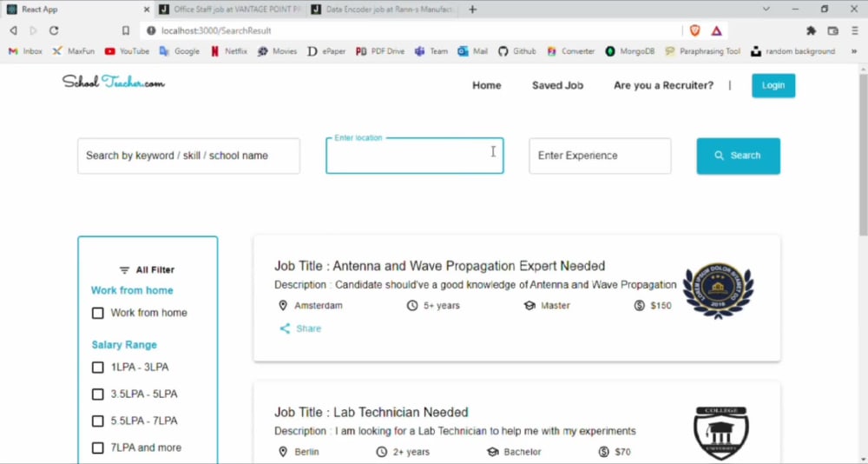Click the Brave Rewards triangle icon

coord(716,30)
